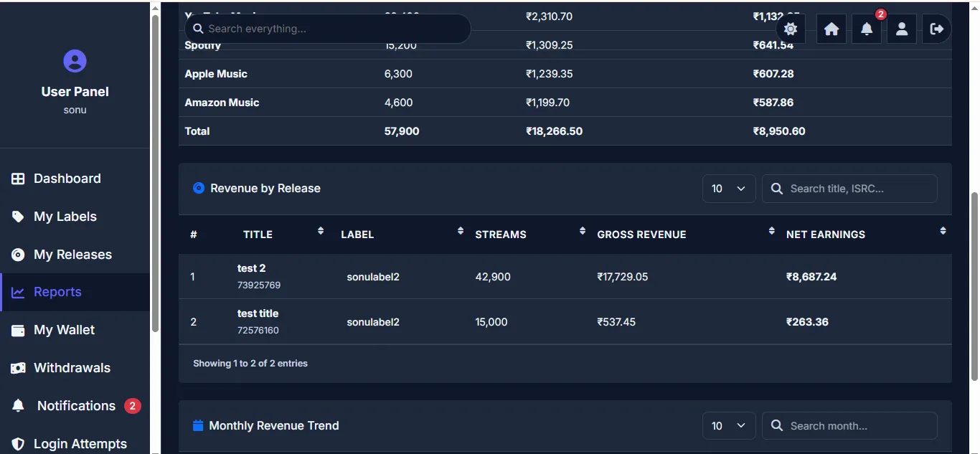Open settings via the top gear icon
The width and height of the screenshot is (980, 454).
(x=791, y=29)
